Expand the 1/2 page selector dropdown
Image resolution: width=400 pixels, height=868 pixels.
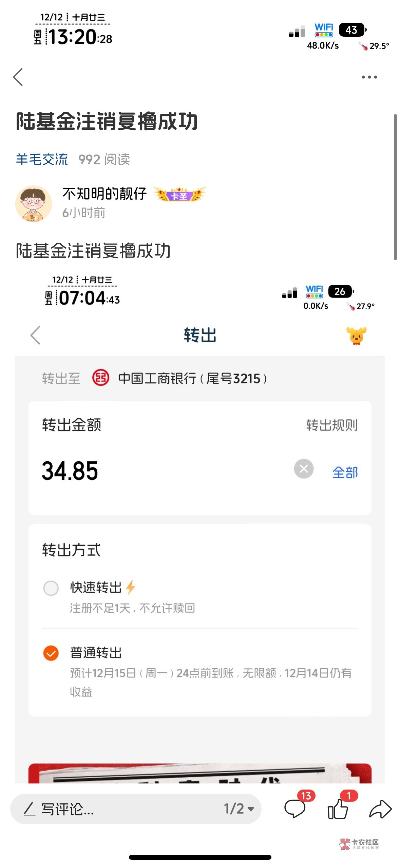click(239, 809)
